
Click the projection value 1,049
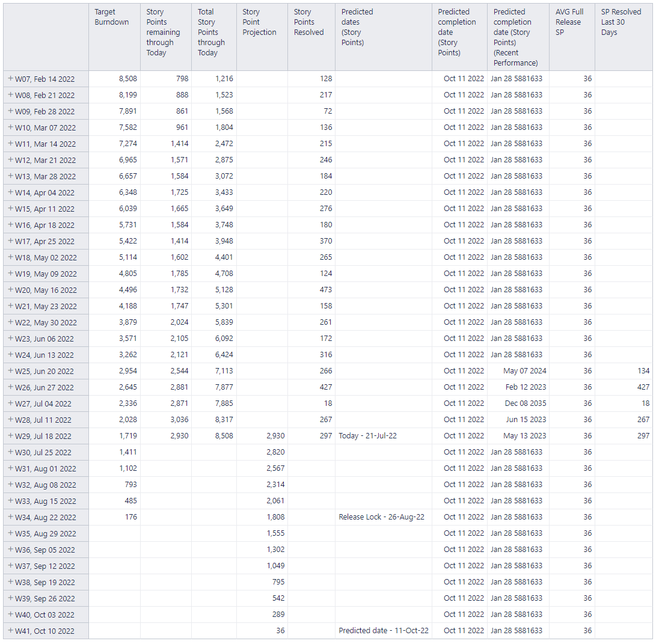pos(275,566)
